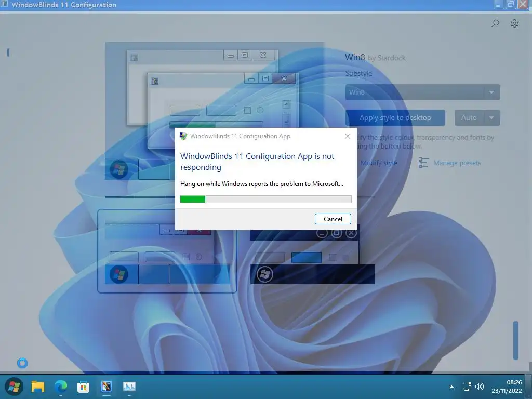The width and height of the screenshot is (532, 399).
Task: Select the dark navy style thumbnail
Action: click(312, 254)
